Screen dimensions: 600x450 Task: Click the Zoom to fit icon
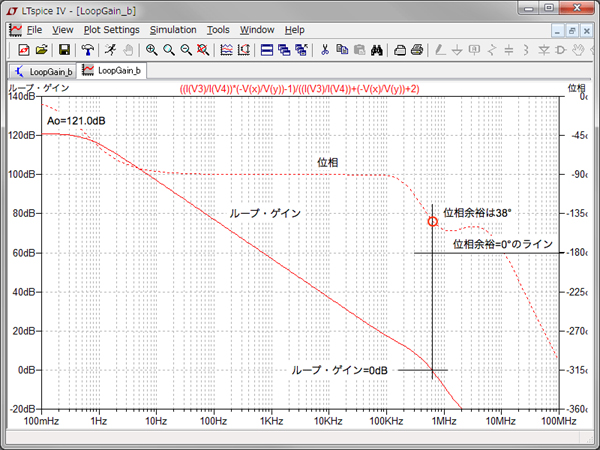(204, 49)
